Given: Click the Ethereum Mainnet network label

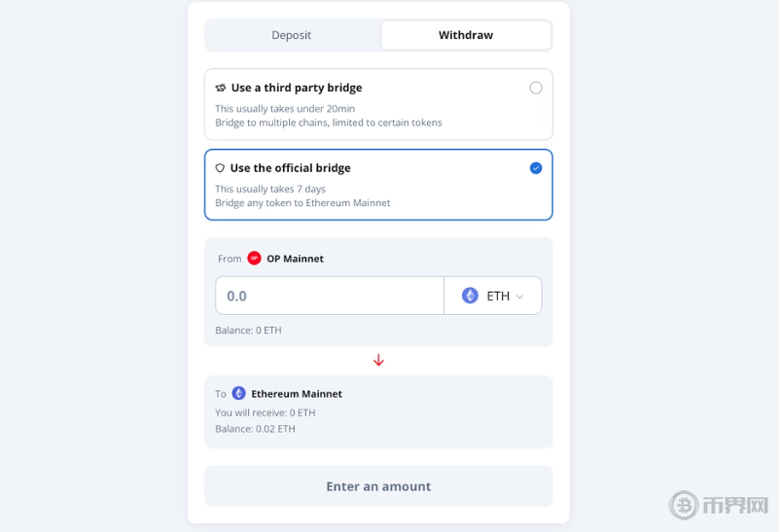Looking at the screenshot, I should (x=297, y=394).
